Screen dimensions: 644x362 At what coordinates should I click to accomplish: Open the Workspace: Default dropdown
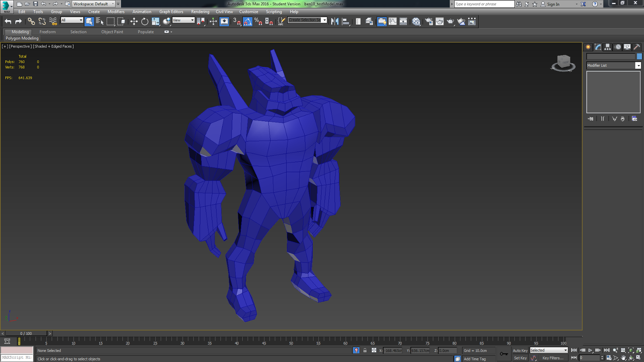pos(93,4)
